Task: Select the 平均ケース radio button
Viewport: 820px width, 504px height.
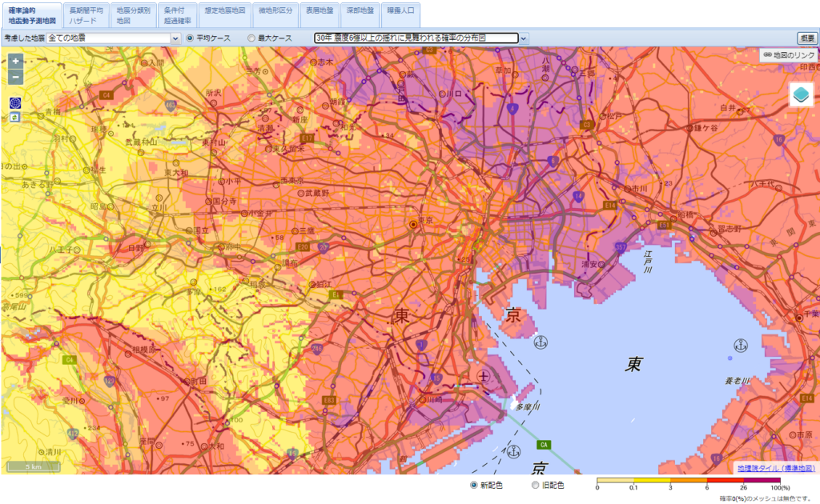Action: click(190, 38)
